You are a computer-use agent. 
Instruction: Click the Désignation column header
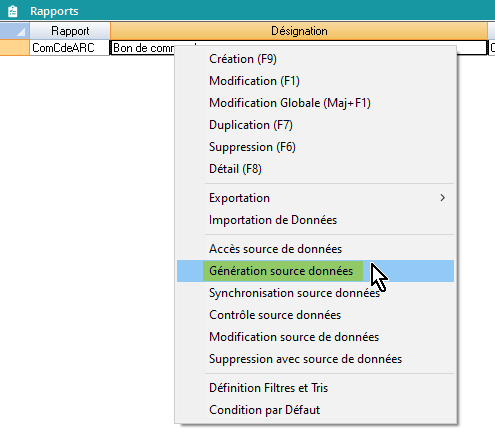coord(299,31)
